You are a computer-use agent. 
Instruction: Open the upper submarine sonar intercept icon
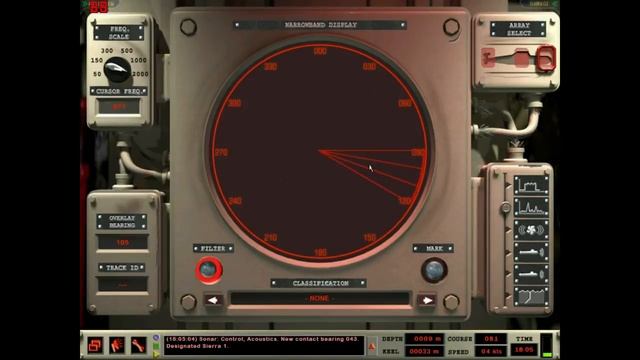pyautogui.click(x=531, y=252)
